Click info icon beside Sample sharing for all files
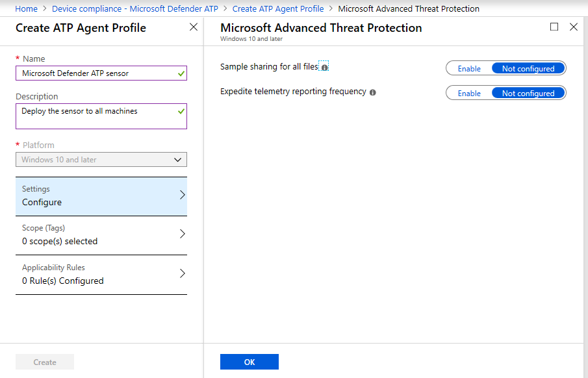 point(324,67)
